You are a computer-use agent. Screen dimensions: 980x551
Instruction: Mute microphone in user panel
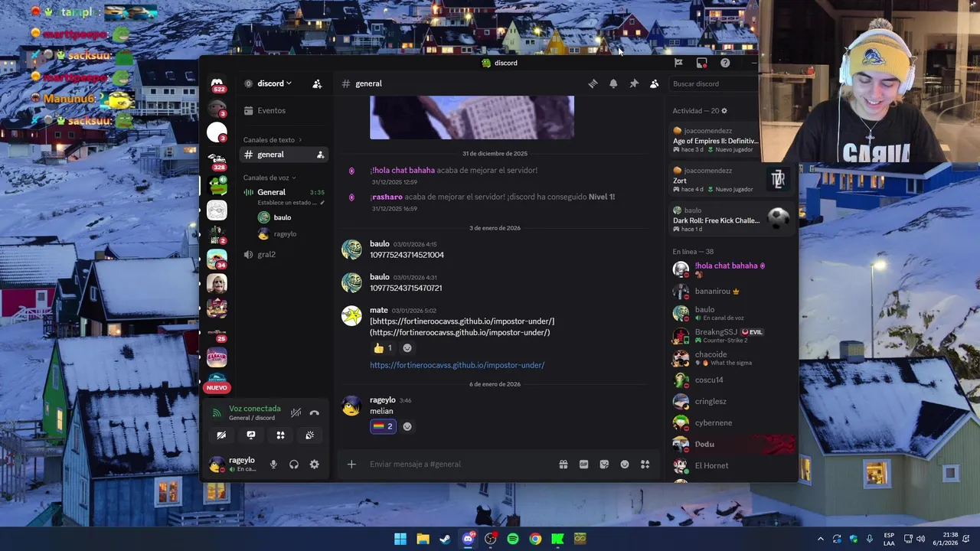273,465
